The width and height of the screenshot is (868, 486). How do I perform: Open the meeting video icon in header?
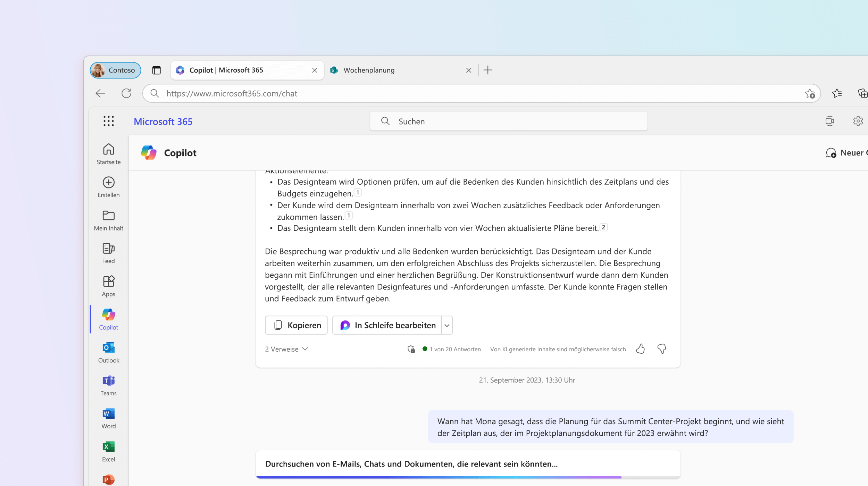(830, 121)
